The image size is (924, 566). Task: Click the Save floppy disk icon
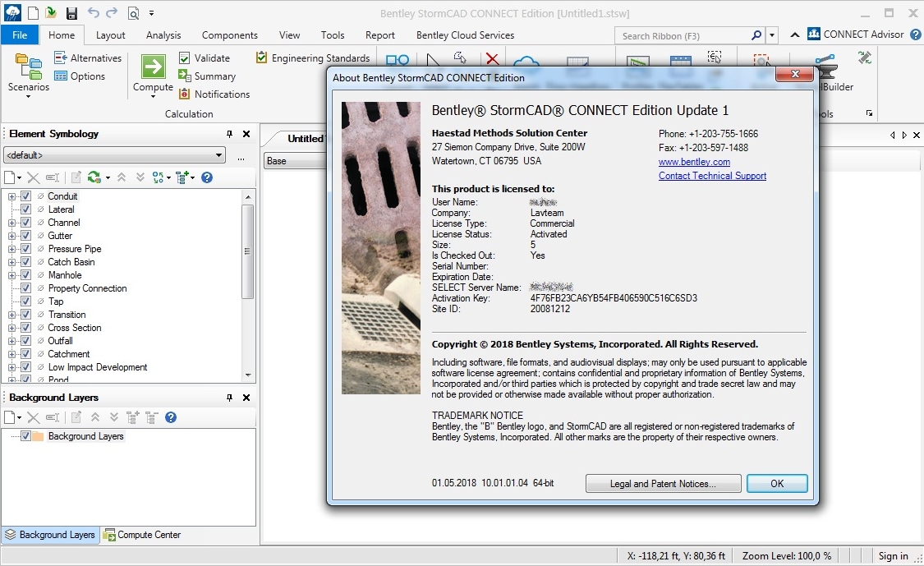[71, 12]
